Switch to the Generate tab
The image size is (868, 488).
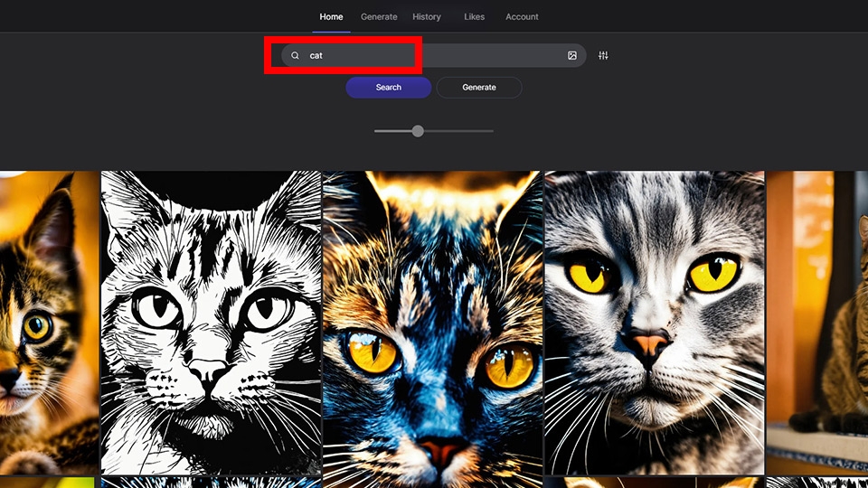(379, 16)
